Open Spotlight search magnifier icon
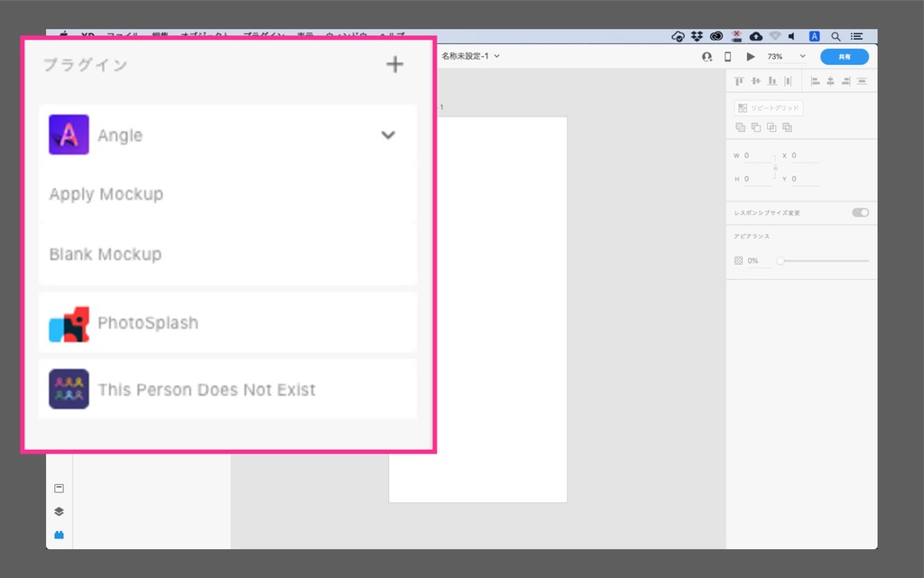This screenshot has height=578, width=924. [836, 36]
